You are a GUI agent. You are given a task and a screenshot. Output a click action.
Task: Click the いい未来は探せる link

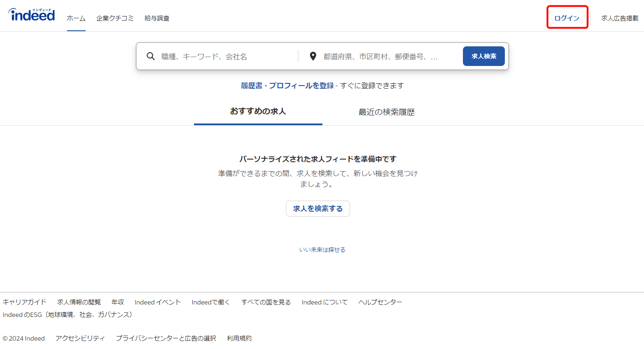[322, 250]
